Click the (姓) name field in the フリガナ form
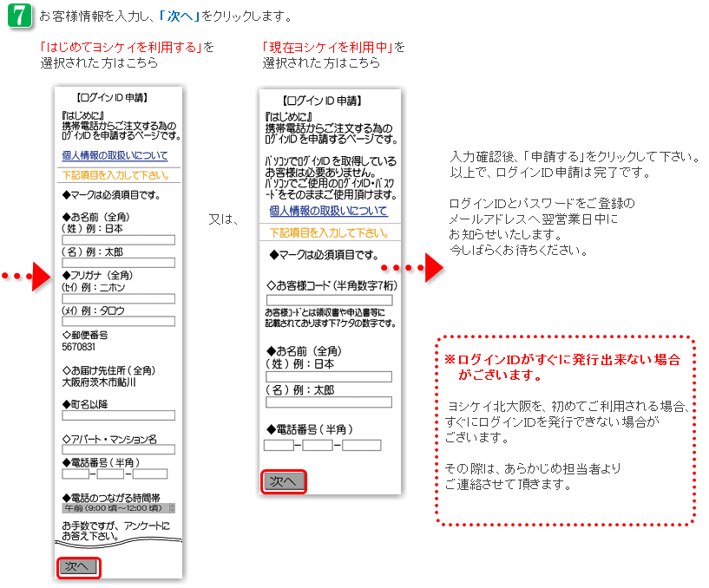This screenshot has width=709, height=588. click(x=119, y=239)
